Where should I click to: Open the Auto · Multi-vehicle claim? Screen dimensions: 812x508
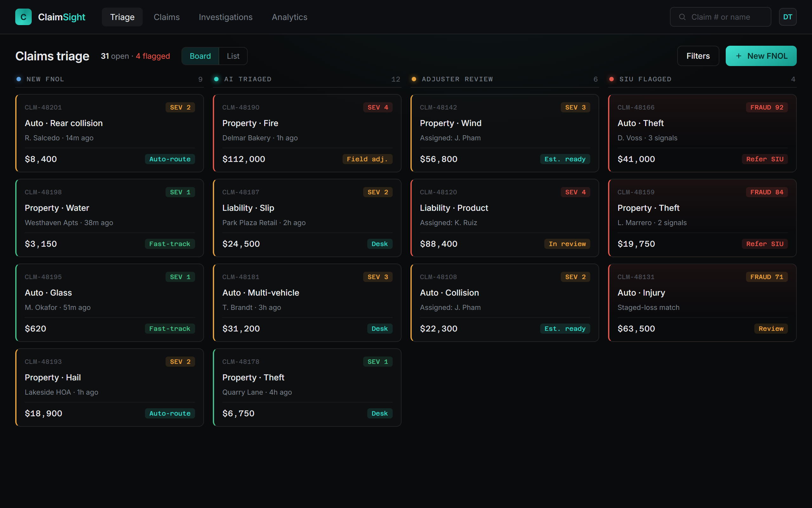click(307, 303)
